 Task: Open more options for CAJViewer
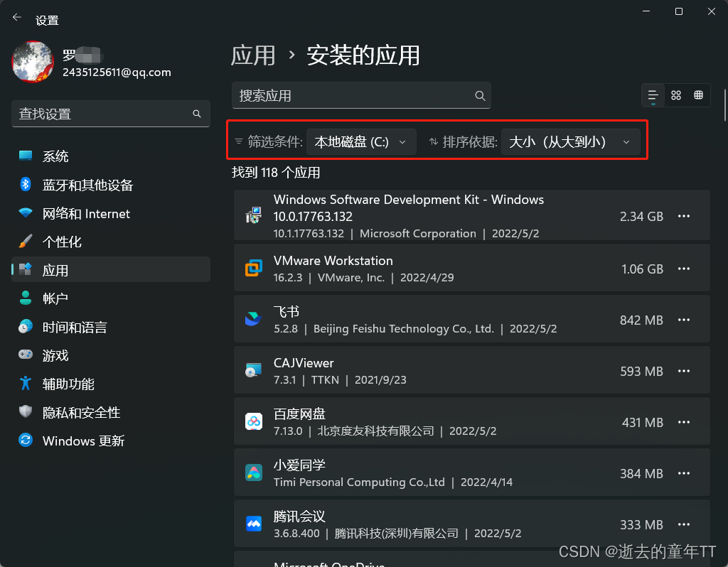pyautogui.click(x=684, y=371)
